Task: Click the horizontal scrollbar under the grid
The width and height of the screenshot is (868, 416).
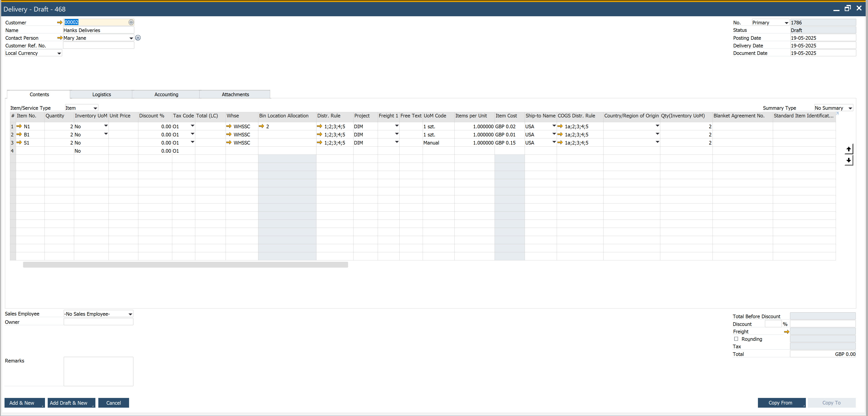Action: 185,265
